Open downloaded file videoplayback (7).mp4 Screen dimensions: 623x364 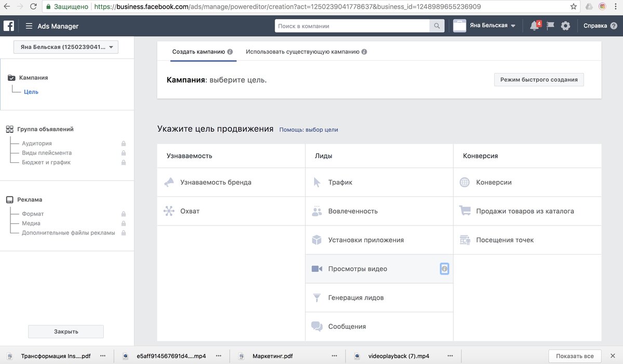[x=399, y=356]
